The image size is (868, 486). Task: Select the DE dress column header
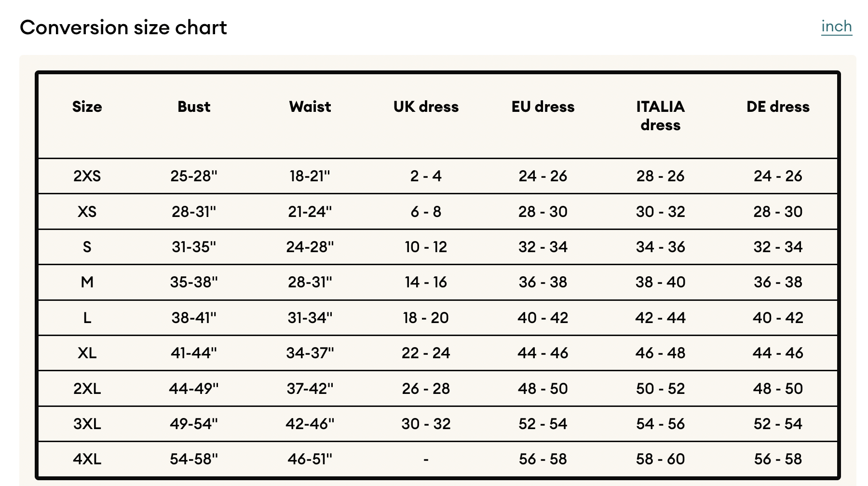[778, 107]
